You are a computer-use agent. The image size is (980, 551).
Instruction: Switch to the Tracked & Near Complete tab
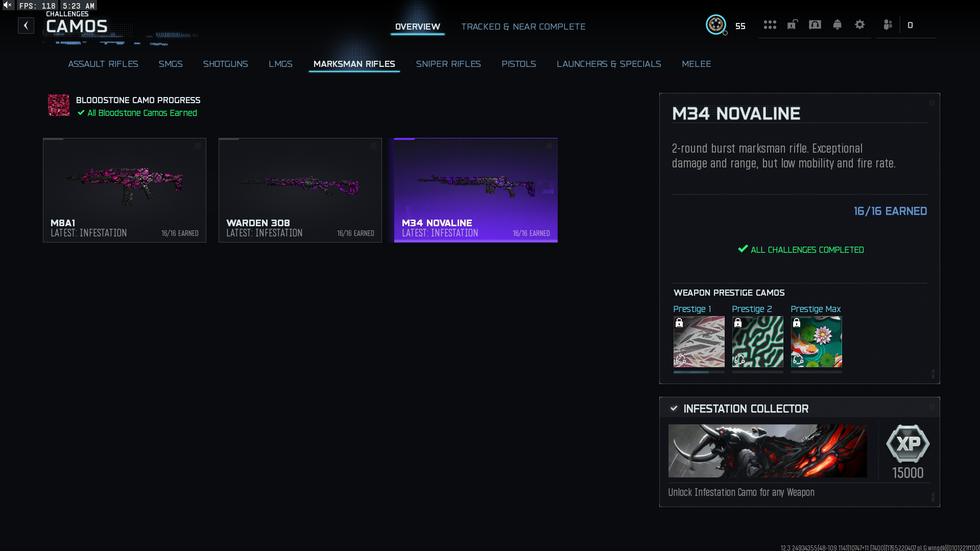pos(523,27)
